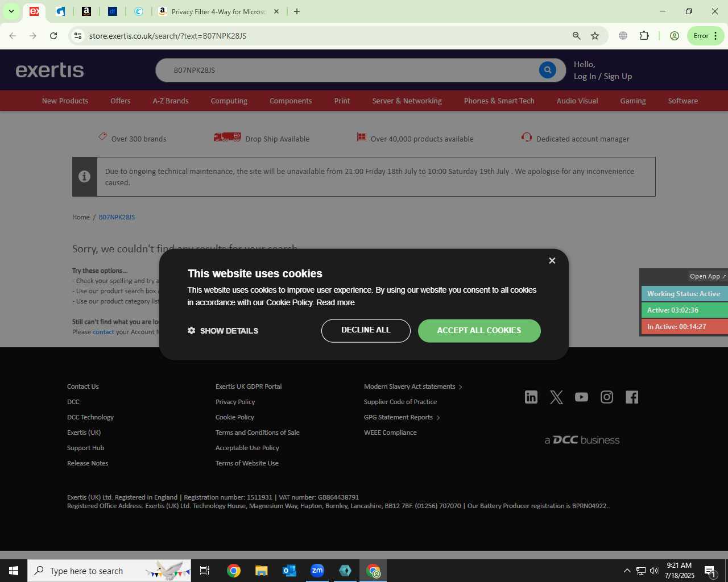The height and width of the screenshot is (582, 728).
Task: Open the Instagram social icon
Action: point(607,397)
